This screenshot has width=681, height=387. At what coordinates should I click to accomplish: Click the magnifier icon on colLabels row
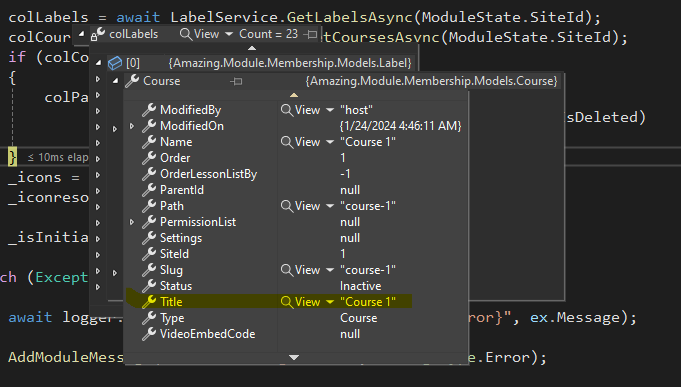(x=186, y=34)
